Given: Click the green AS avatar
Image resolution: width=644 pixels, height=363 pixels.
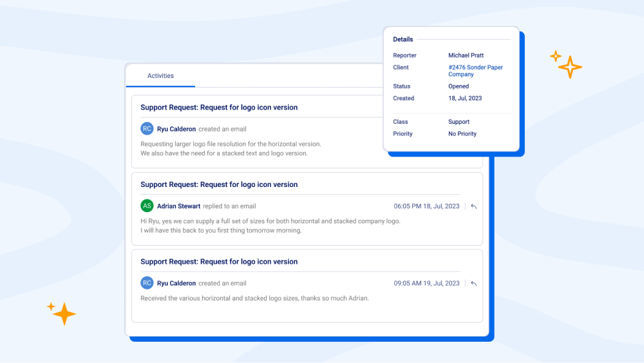Looking at the screenshot, I should [147, 206].
